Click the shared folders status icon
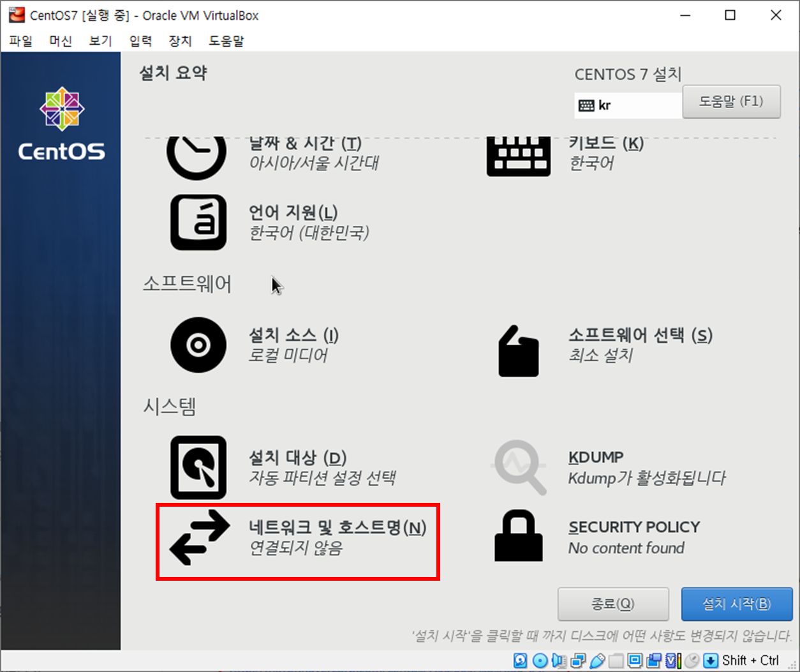The image size is (800, 672). point(616,661)
